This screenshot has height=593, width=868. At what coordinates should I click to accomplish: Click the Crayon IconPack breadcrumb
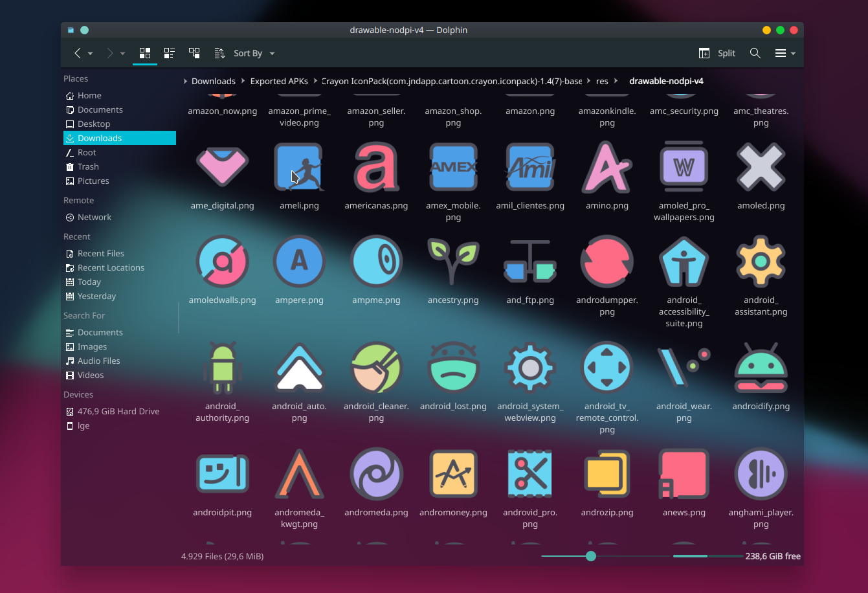(x=452, y=81)
